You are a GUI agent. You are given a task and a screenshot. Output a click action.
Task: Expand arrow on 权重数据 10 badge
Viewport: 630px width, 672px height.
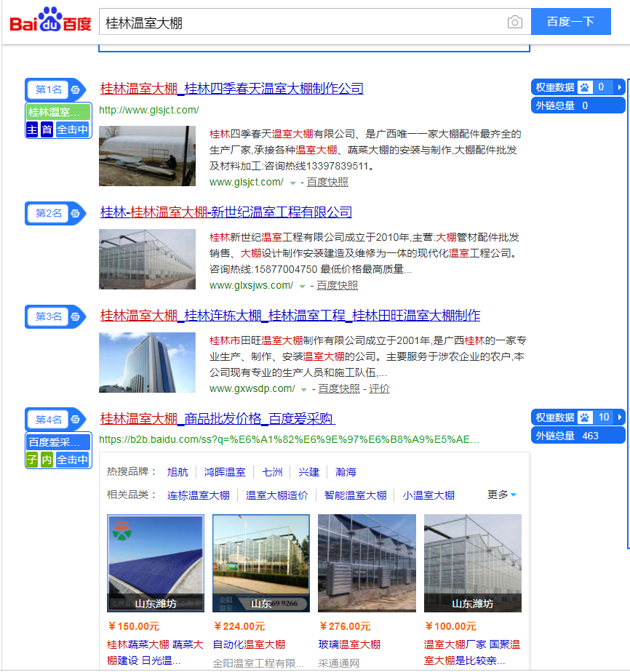(619, 417)
